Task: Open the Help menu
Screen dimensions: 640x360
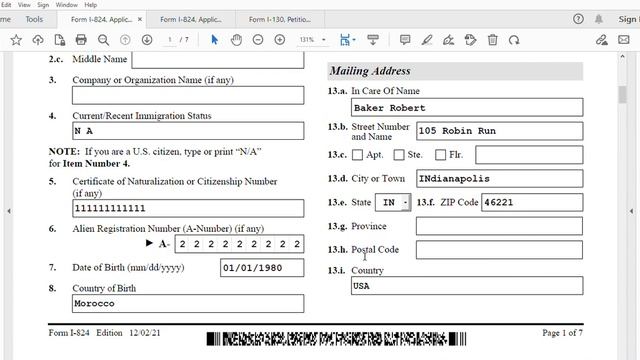Action: point(91,5)
